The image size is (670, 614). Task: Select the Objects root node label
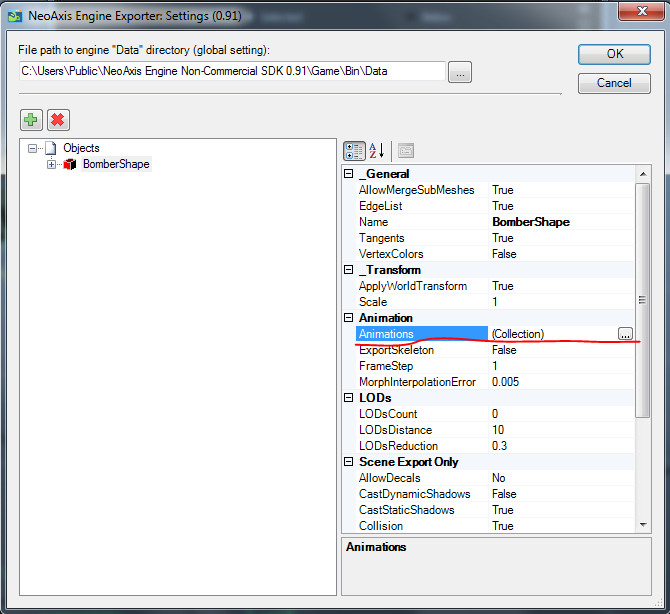click(81, 148)
